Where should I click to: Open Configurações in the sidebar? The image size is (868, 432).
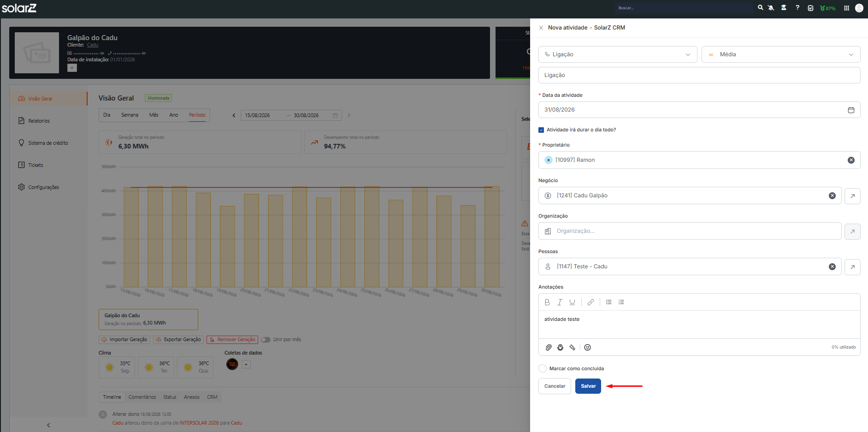point(48,187)
